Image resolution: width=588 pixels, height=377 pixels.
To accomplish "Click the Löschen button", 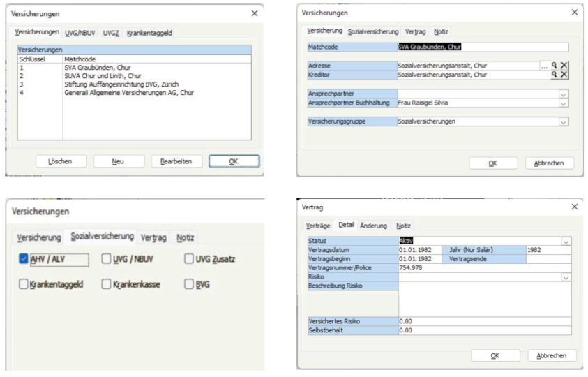I will 61,161.
